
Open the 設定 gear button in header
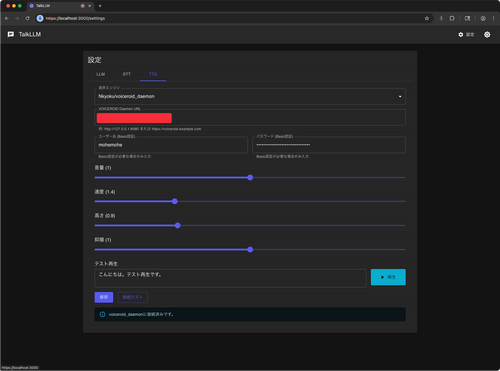tap(466, 35)
